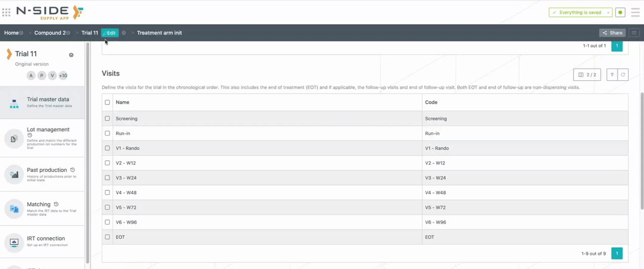
Task: Open the Compound 2 breadcrumb dropdown arrow
Action: click(x=68, y=33)
